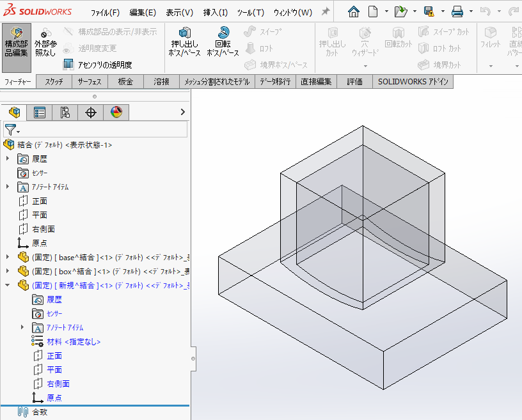
Task: Open FeatureManager design tree tab
Action: pyautogui.click(x=14, y=113)
